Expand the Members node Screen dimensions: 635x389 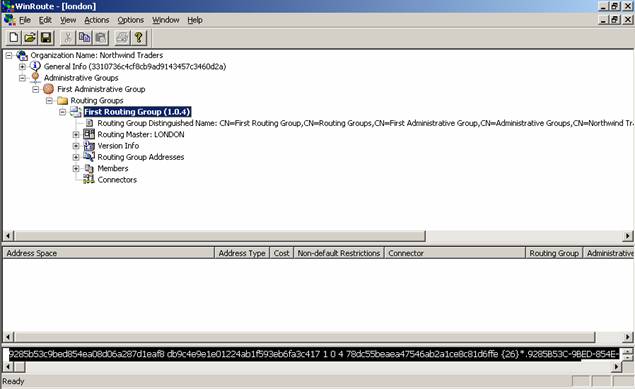point(76,168)
